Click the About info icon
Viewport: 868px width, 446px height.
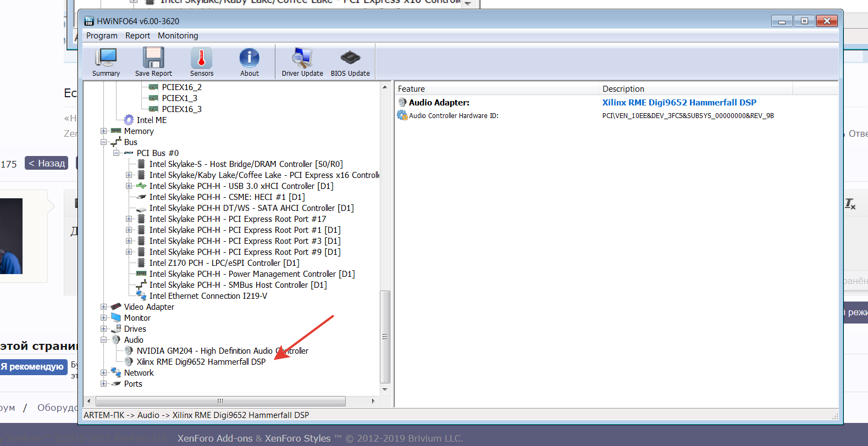249,57
